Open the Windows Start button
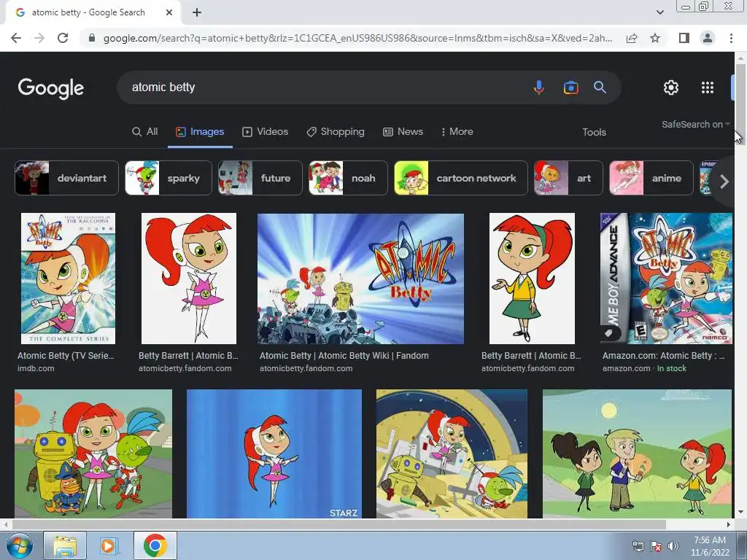 19,545
